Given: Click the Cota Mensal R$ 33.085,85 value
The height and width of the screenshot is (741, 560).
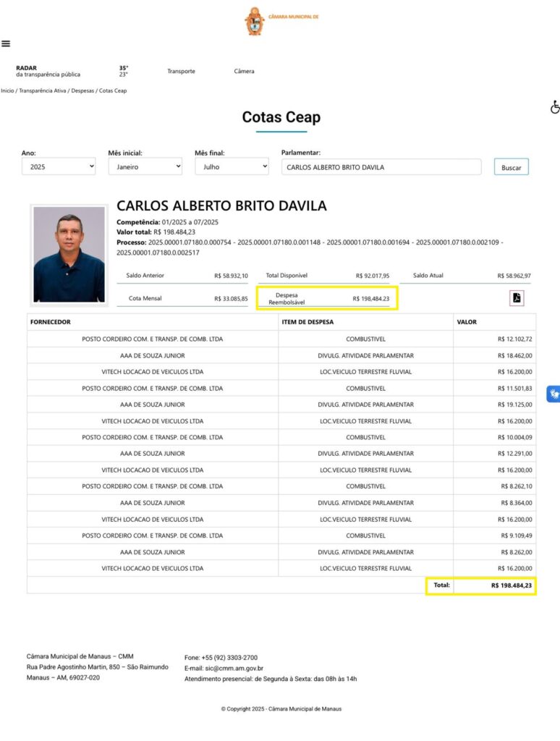Looking at the screenshot, I should [x=231, y=299].
